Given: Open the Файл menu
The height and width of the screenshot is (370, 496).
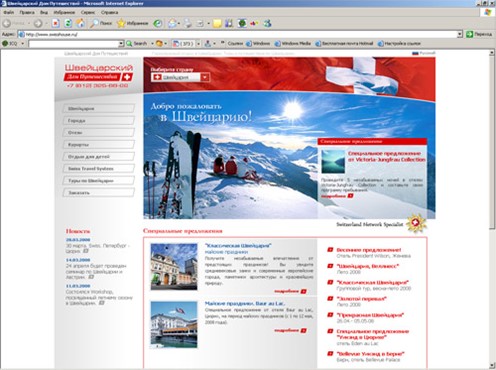Looking at the screenshot, I should click(9, 12).
